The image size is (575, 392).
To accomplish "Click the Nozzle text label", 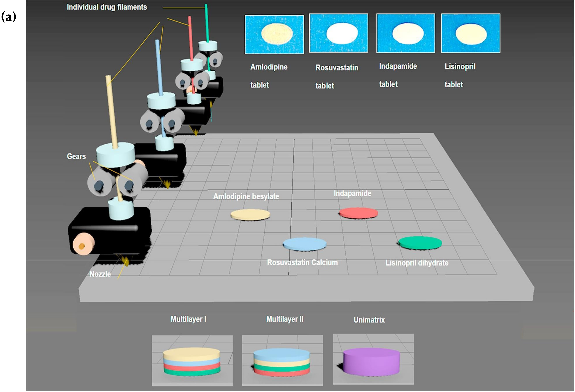I will coord(100,274).
